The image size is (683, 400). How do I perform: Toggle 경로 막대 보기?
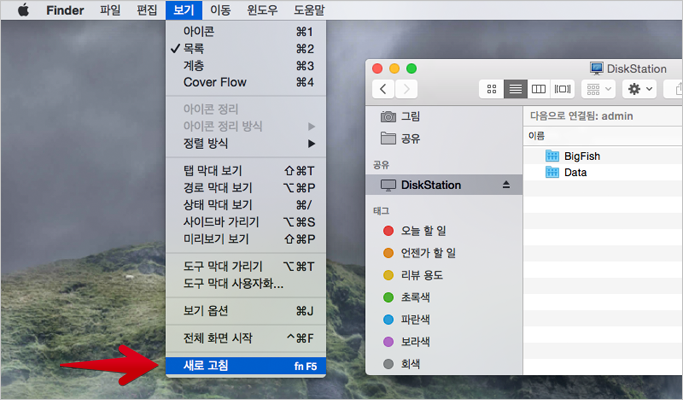pos(246,188)
